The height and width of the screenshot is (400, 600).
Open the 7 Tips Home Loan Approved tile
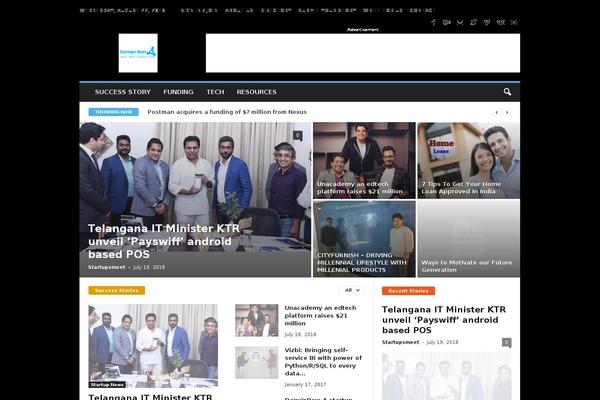[468, 160]
